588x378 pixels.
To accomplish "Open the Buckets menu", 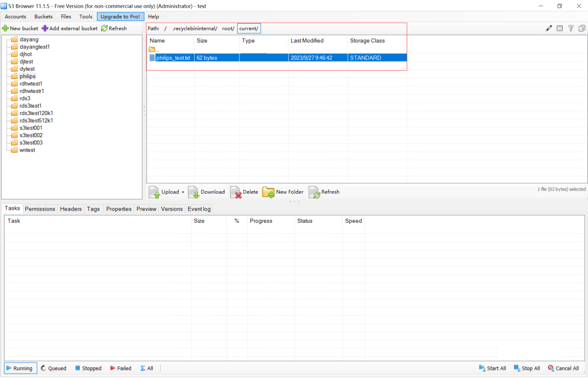I will pos(43,17).
